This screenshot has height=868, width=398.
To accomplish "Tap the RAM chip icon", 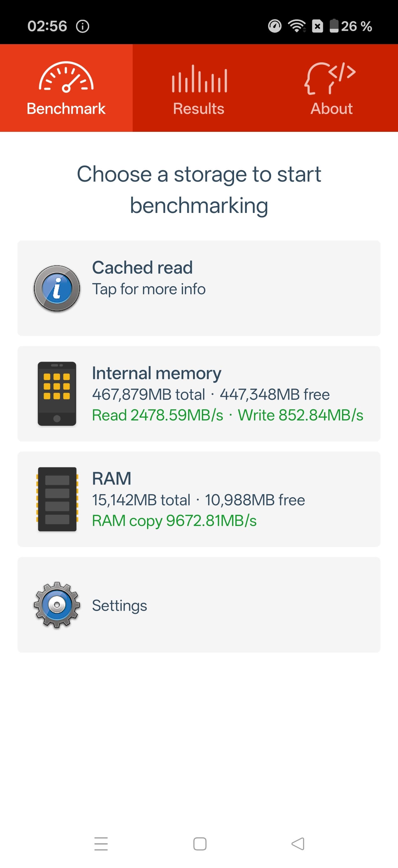I will pos(57,499).
